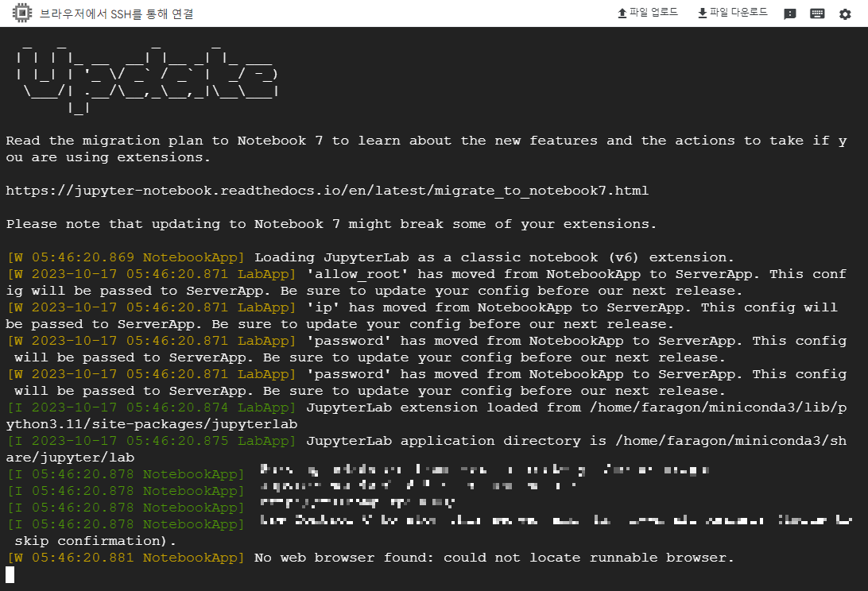Click the '[W 05:46:20.881 NotebookApp]' timestamp

click(126, 558)
